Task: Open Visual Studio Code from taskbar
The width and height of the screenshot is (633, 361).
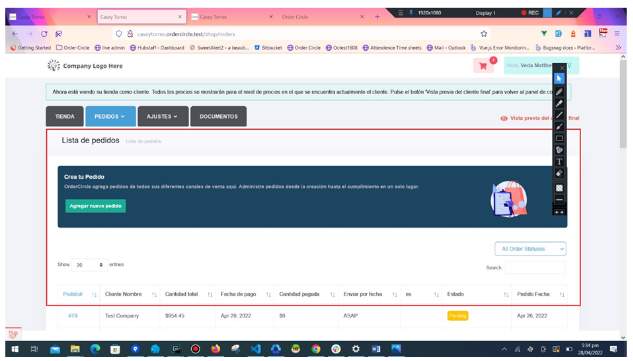Action: (256, 349)
